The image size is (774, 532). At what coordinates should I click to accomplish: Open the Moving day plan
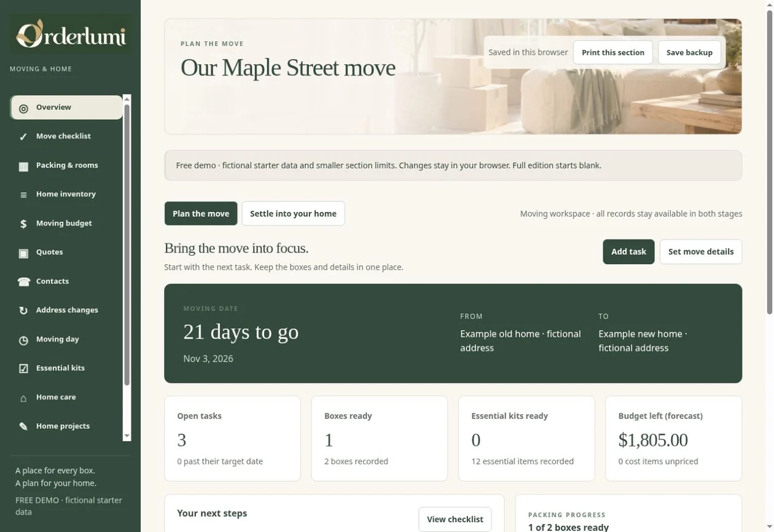66,339
